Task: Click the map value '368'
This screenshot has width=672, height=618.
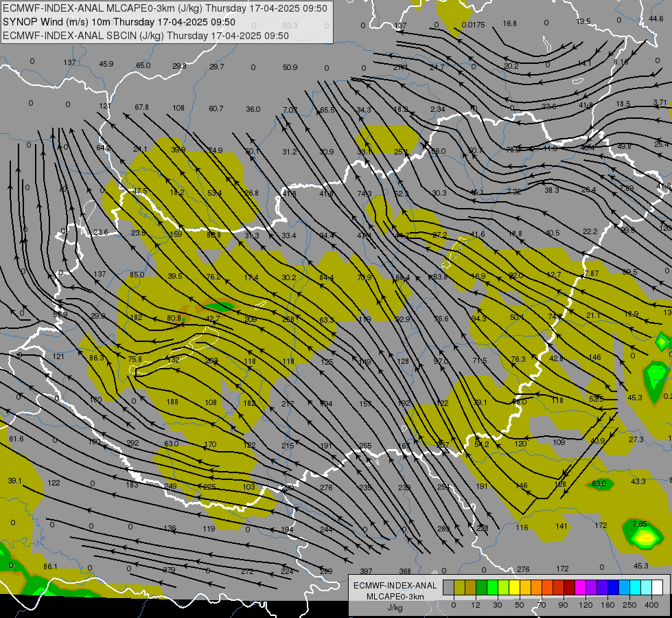Action: [405, 571]
